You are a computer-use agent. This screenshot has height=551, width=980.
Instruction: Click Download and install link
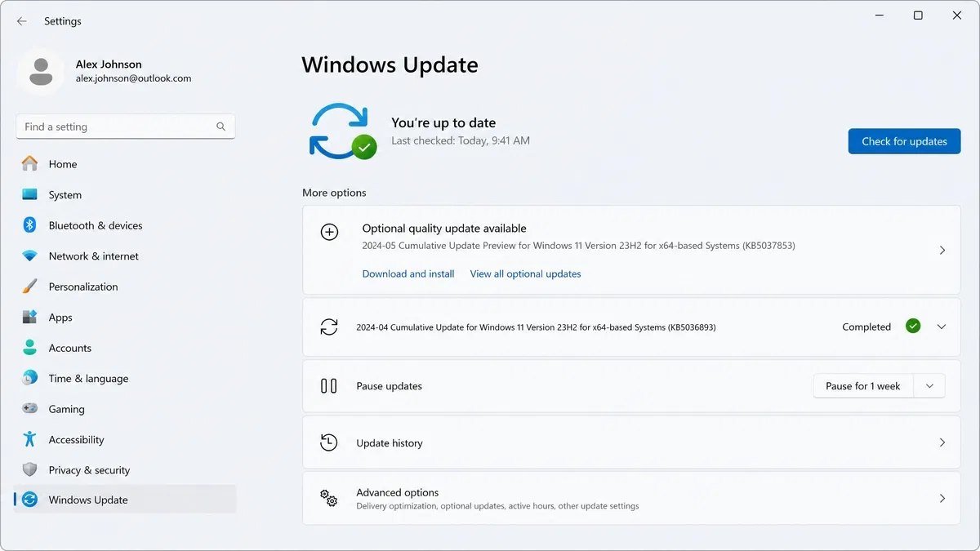point(408,273)
